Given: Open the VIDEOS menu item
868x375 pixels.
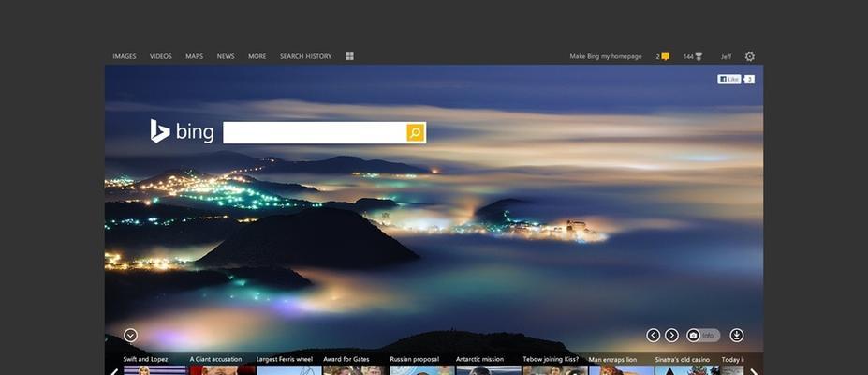Looking at the screenshot, I should pos(160,56).
